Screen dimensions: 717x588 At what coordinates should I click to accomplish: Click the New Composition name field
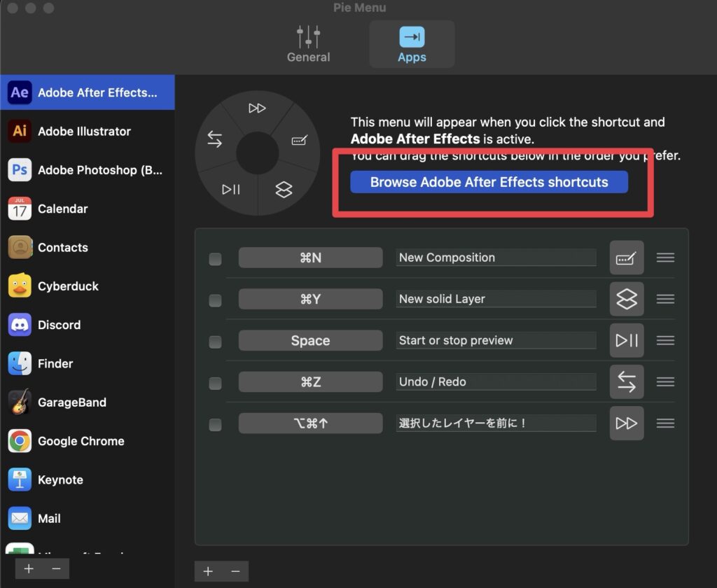[x=496, y=258]
